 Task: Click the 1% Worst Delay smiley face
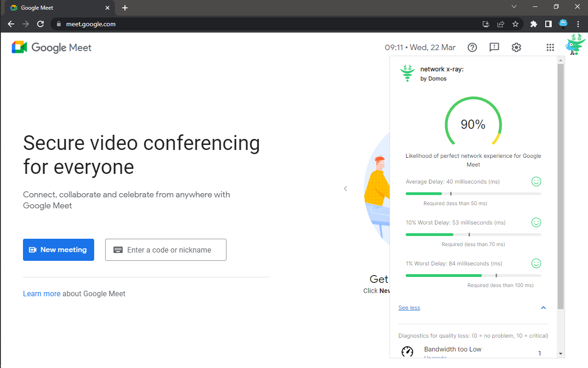(536, 264)
